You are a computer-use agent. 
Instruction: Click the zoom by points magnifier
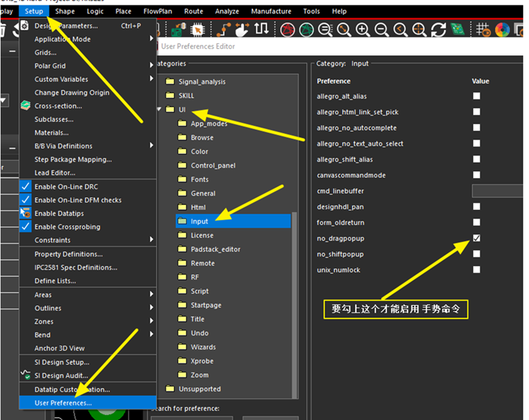325,30
